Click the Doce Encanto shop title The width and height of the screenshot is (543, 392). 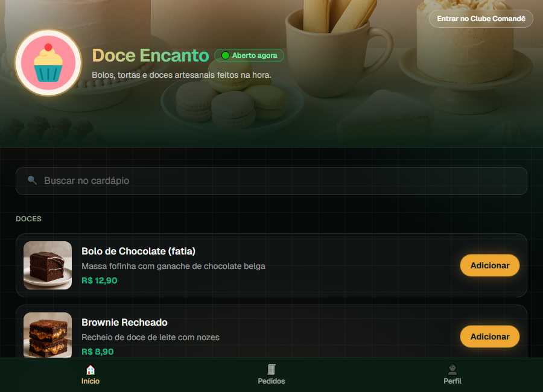pyautogui.click(x=150, y=55)
